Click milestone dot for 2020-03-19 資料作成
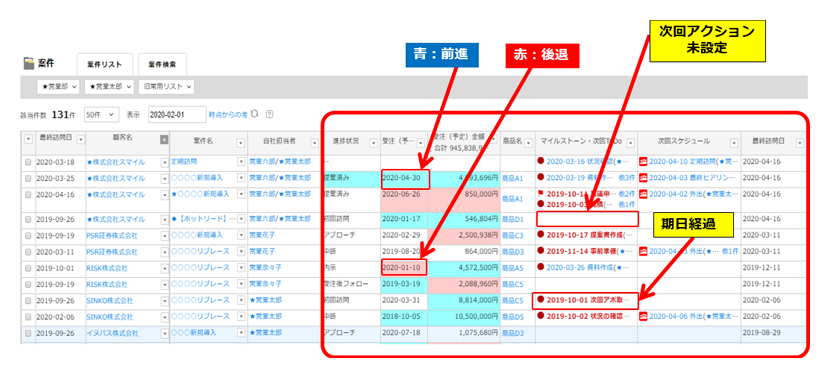830x380 pixels. click(x=541, y=178)
